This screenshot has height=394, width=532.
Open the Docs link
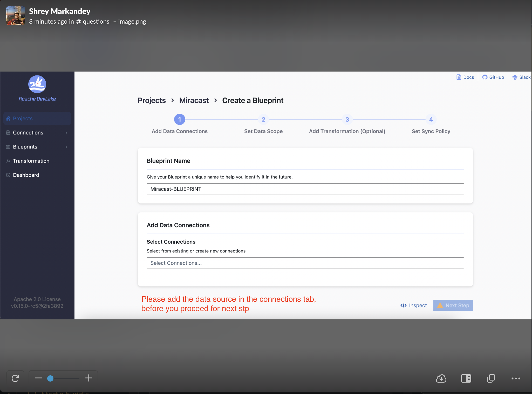465,77
